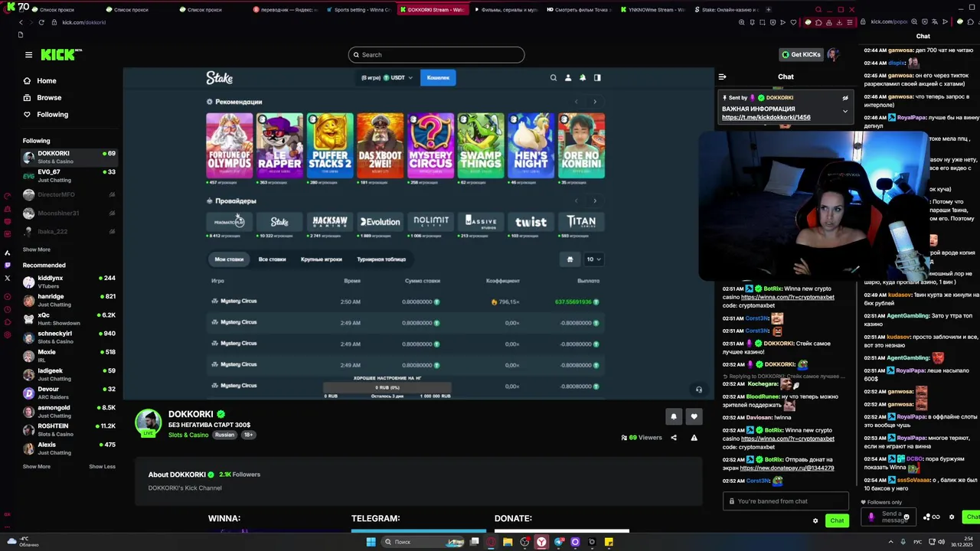Open chat settings gear icon
This screenshot has width=980, height=551.
(815, 520)
